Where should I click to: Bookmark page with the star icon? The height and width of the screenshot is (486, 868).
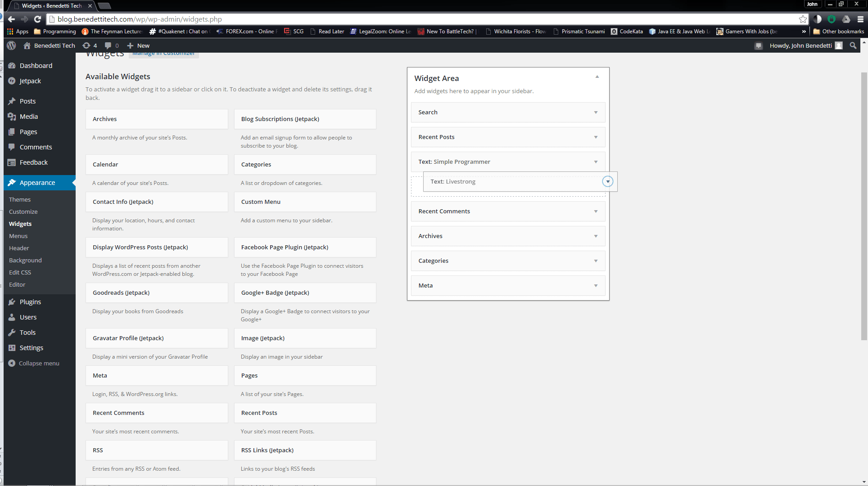(803, 19)
